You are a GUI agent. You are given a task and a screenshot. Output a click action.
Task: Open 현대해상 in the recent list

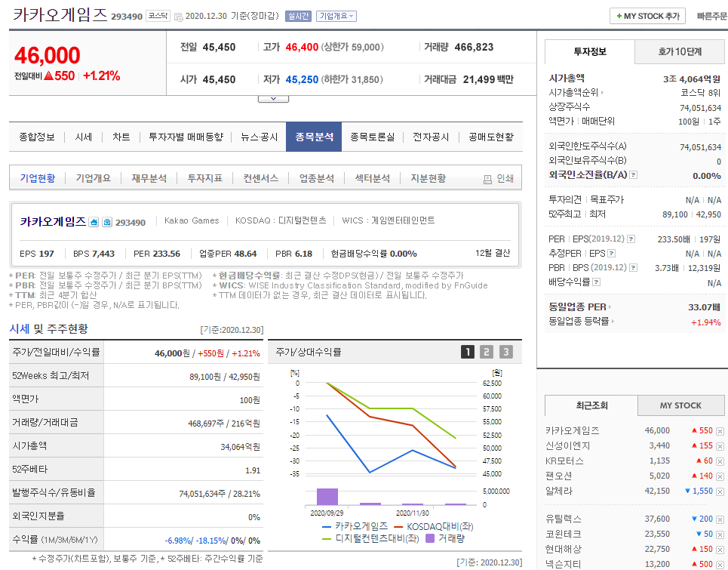pyautogui.click(x=564, y=549)
